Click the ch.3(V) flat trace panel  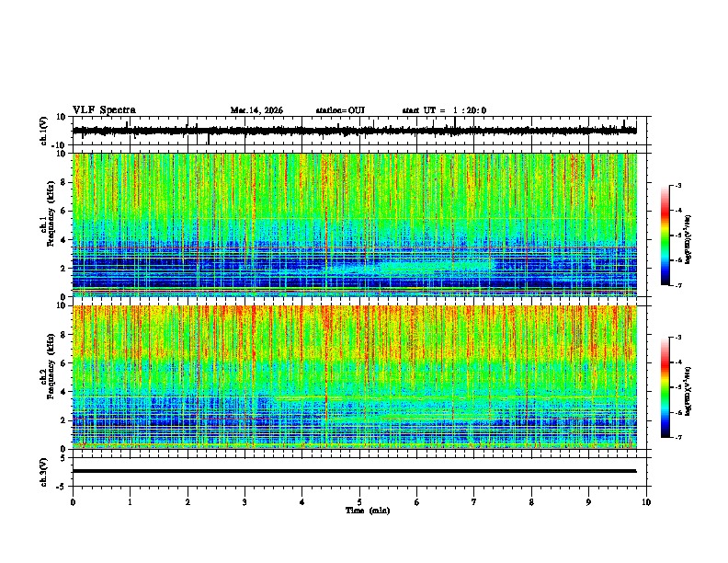pos(361,472)
